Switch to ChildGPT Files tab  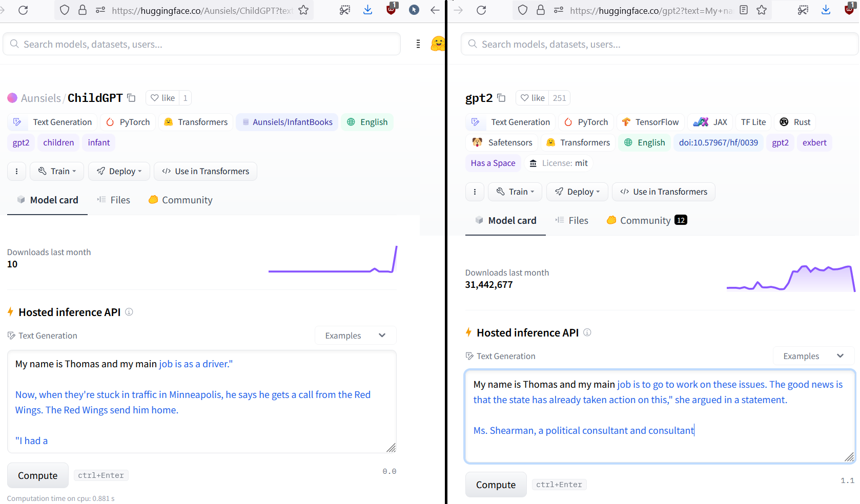pyautogui.click(x=114, y=200)
